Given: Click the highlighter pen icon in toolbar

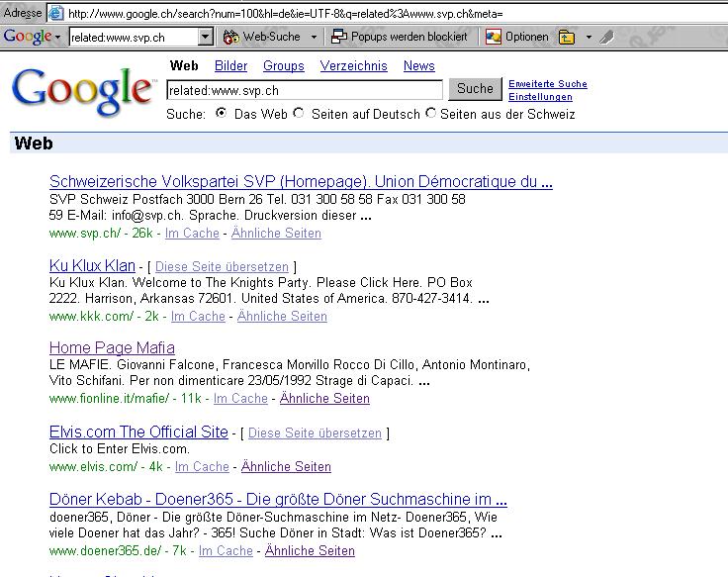Looking at the screenshot, I should point(606,37).
